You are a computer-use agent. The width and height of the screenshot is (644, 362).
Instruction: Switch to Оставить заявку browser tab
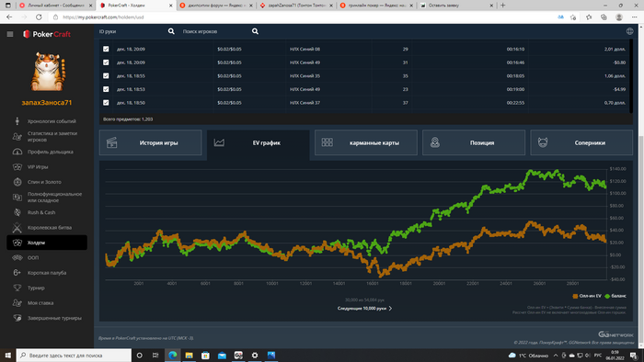pos(456,6)
